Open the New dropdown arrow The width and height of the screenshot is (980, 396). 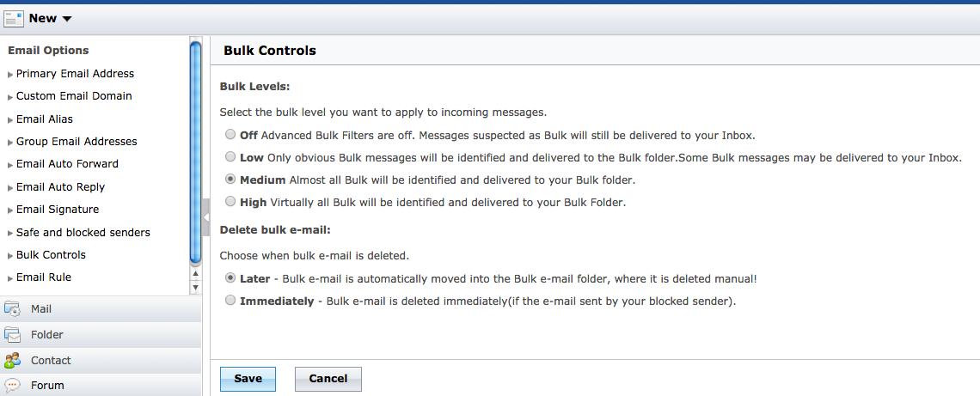[x=67, y=19]
